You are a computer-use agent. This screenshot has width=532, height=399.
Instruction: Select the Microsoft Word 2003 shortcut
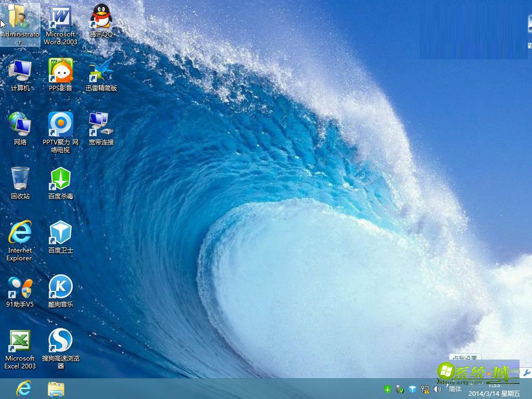[61, 18]
